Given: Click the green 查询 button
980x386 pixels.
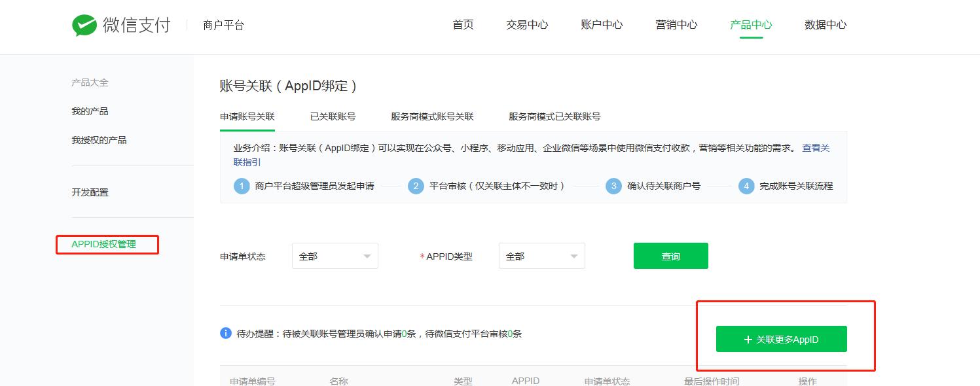Looking at the screenshot, I should [x=671, y=256].
